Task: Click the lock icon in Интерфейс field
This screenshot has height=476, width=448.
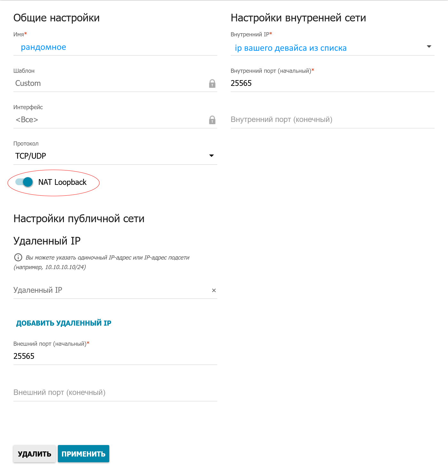Action: (212, 120)
